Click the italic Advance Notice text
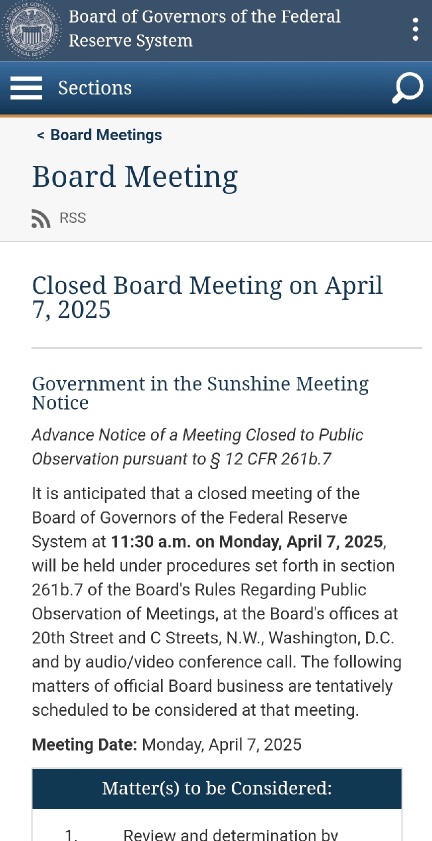Image resolution: width=432 pixels, height=841 pixels. click(197, 447)
